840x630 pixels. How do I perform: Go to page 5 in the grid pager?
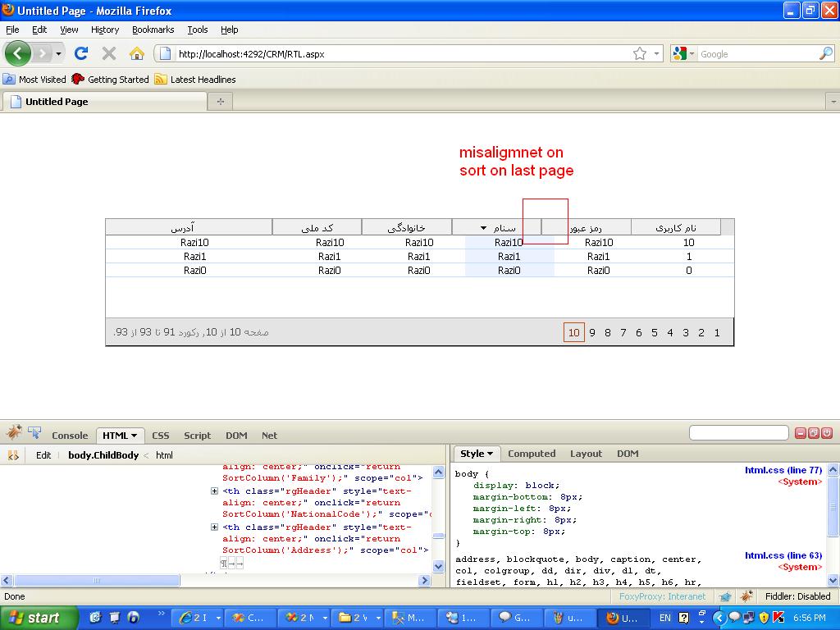[655, 332]
